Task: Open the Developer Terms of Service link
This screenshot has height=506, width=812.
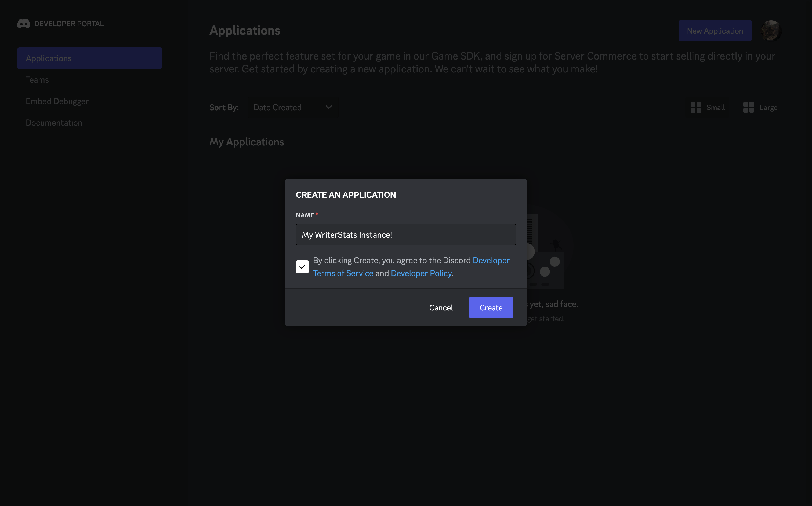Action: 411,267
